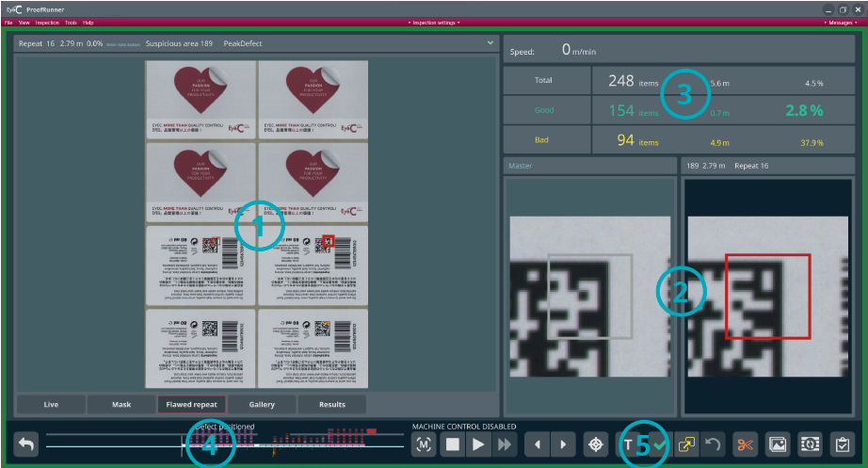Click the Total row label

click(543, 80)
